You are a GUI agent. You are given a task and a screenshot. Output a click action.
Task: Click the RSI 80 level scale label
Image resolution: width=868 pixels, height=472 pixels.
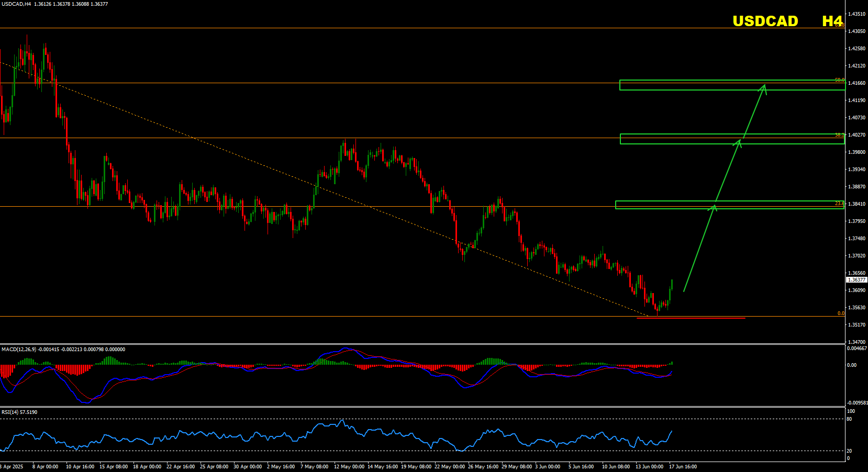tap(849, 419)
